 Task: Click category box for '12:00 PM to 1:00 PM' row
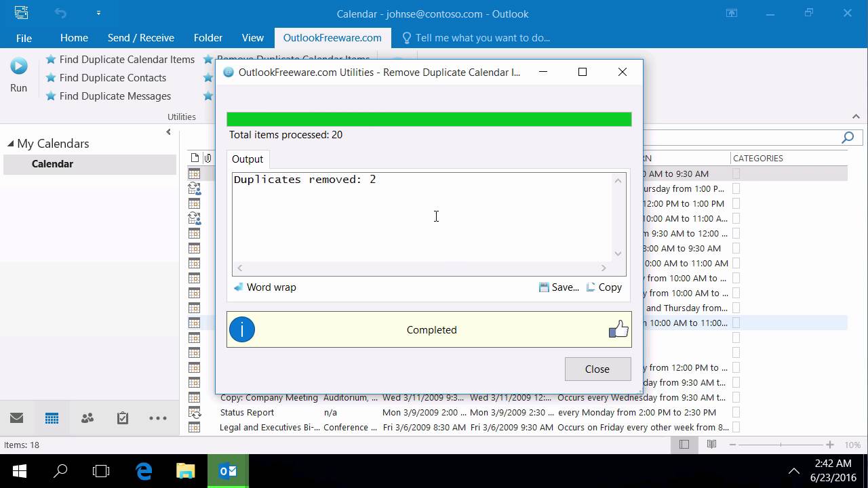(736, 203)
